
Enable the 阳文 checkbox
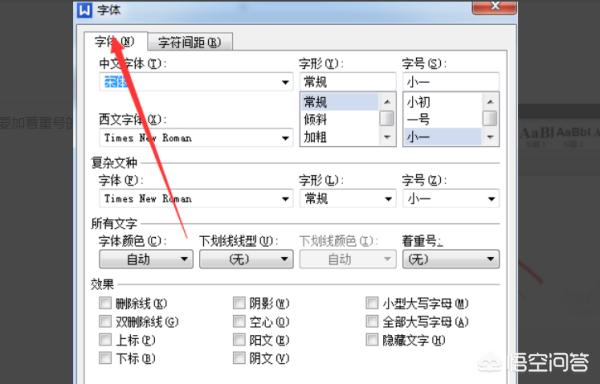pos(239,340)
